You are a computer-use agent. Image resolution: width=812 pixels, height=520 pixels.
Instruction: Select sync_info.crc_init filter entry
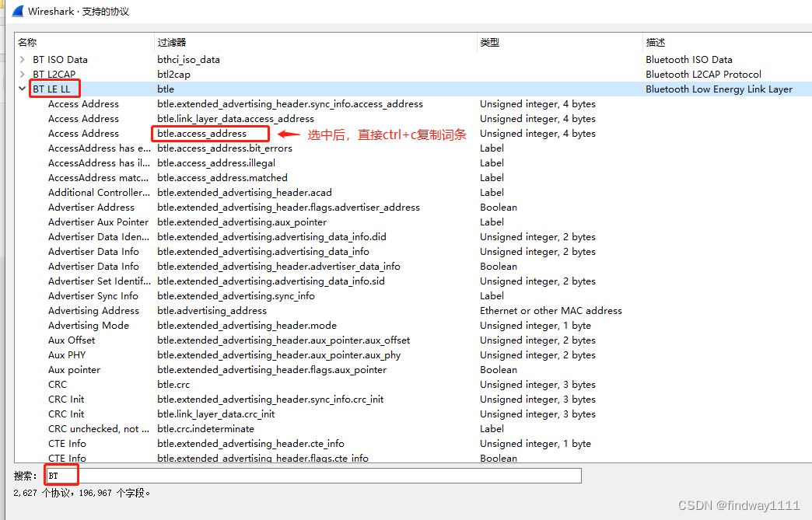271,400
